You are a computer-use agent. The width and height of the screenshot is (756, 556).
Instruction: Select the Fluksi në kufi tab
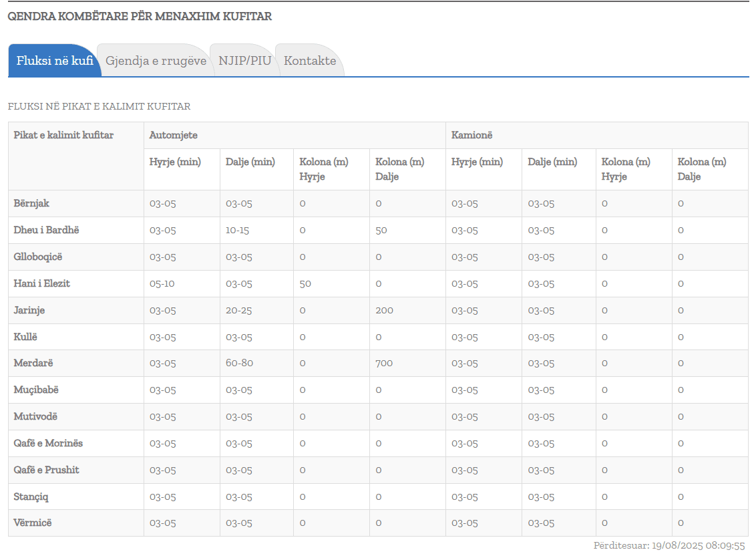coord(54,61)
